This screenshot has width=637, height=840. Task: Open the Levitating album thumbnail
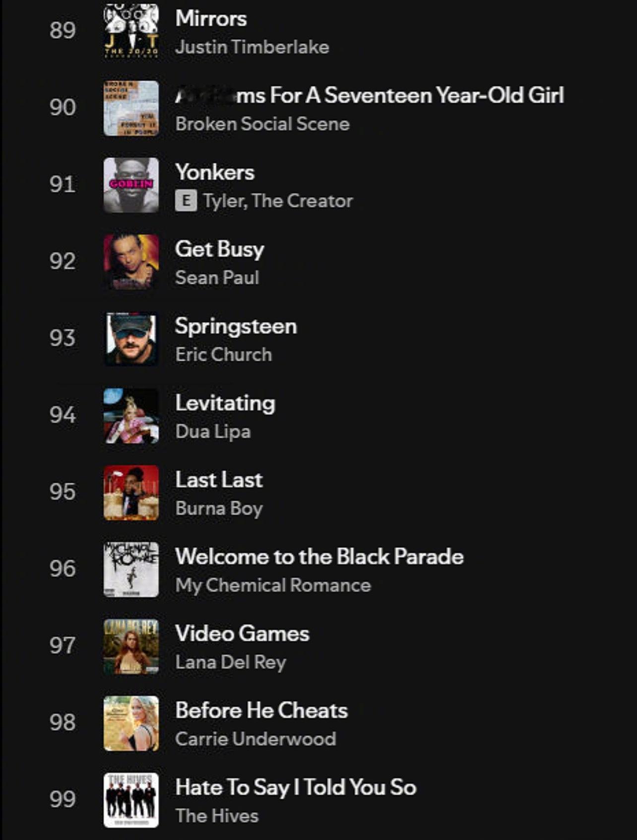(x=131, y=416)
